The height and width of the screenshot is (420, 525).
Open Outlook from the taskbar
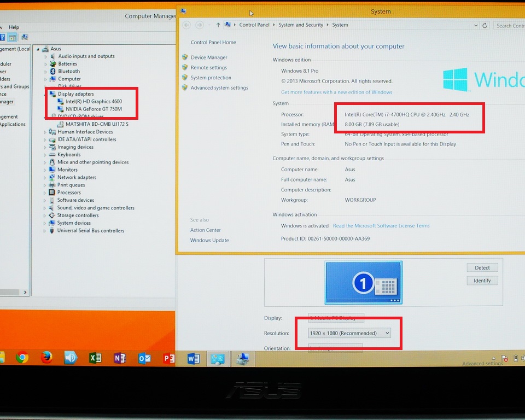[144, 359]
